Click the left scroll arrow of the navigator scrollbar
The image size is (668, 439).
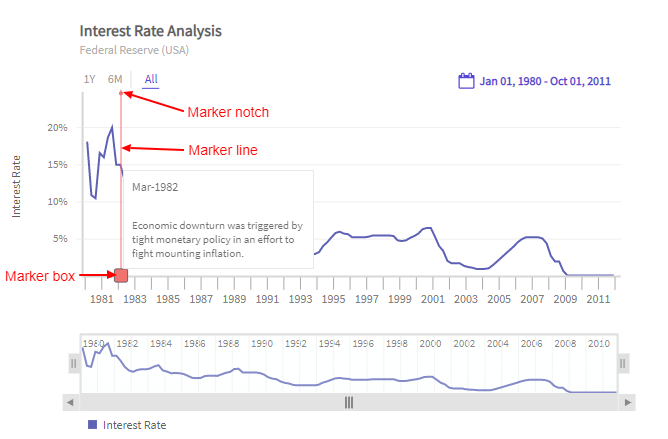click(70, 402)
